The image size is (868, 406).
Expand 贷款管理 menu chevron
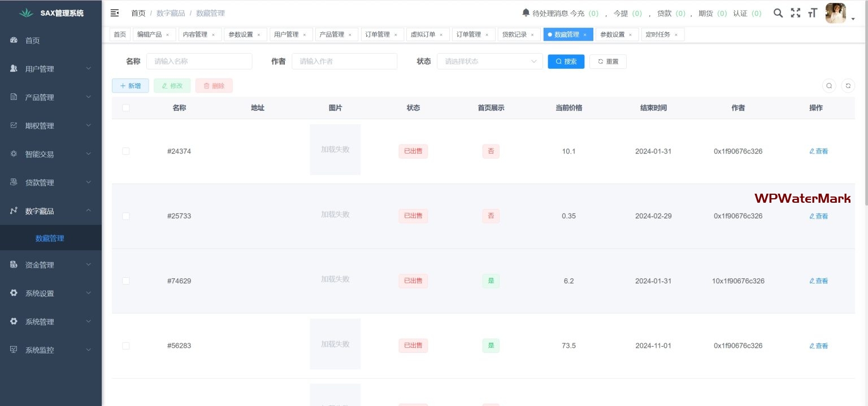tap(88, 182)
